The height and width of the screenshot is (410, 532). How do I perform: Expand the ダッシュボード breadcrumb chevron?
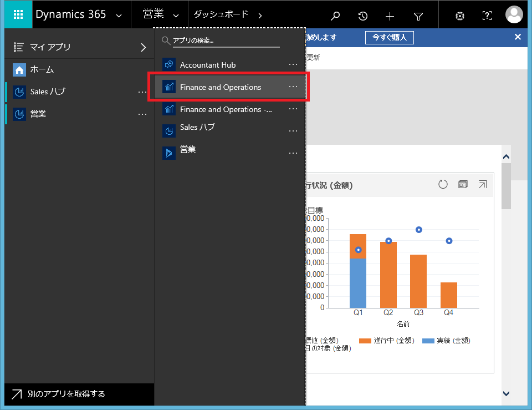coord(260,16)
